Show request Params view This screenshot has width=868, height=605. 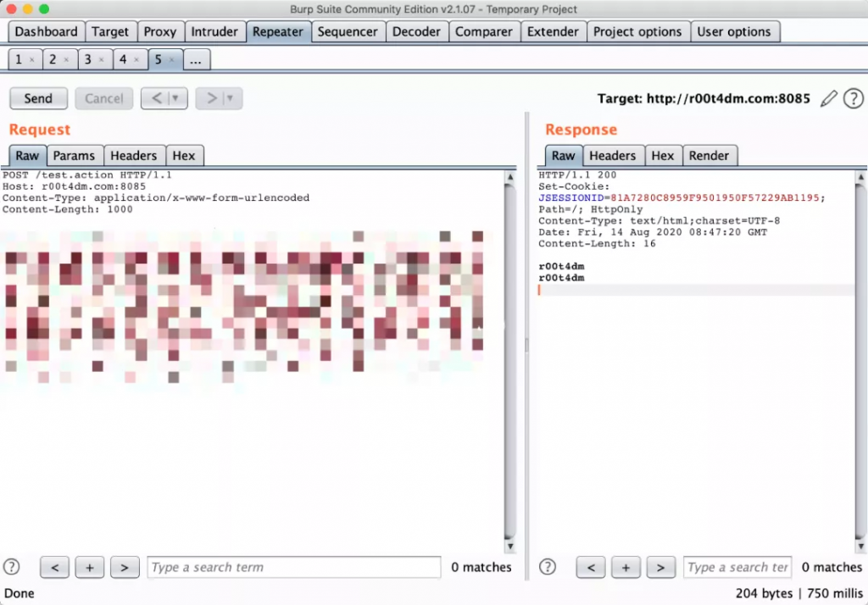coord(75,156)
